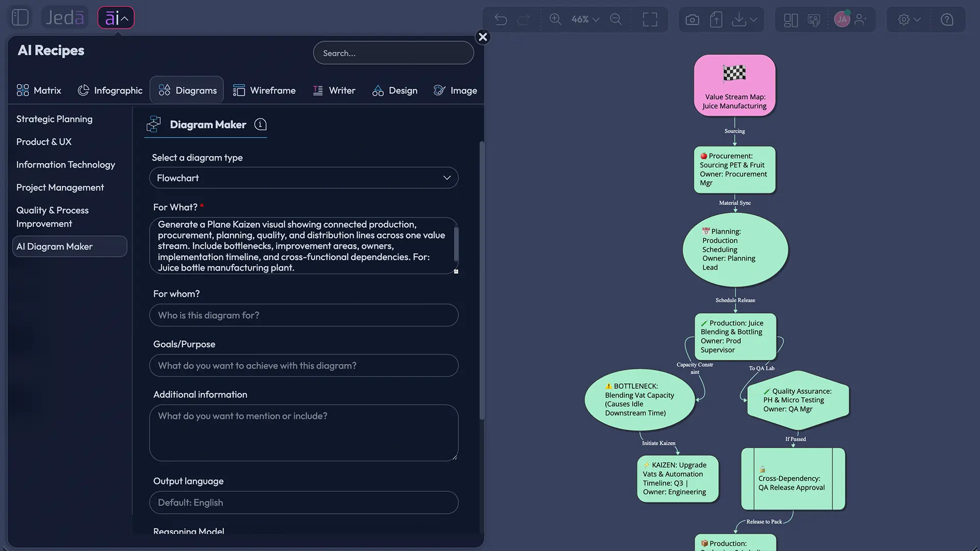Click the help question mark icon
The image size is (980, 551).
coord(947,19)
